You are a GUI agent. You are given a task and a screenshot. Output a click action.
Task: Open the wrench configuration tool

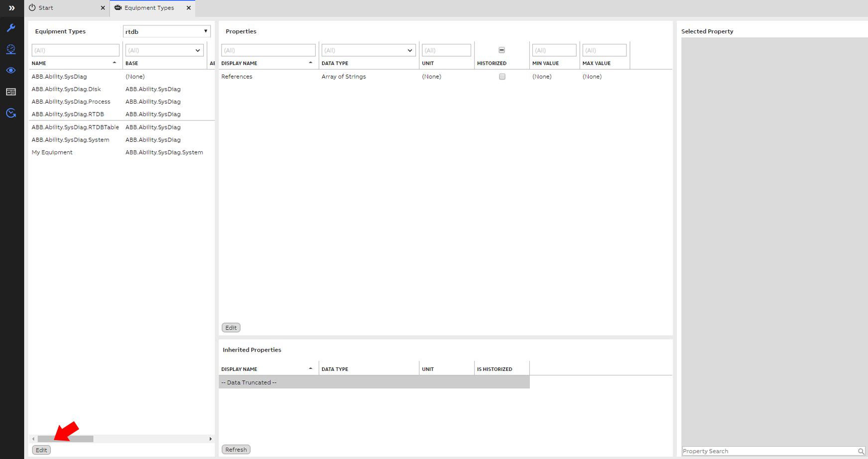(x=11, y=28)
